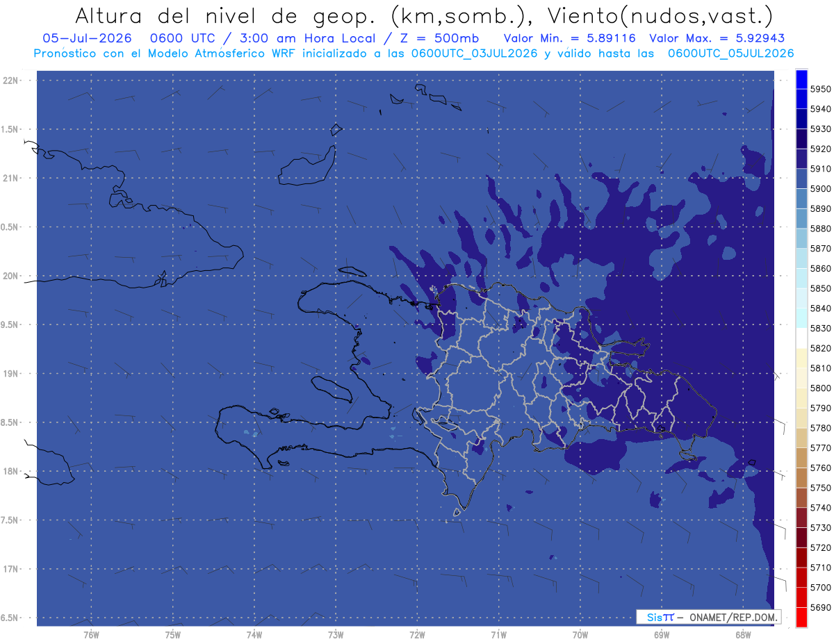Click the '69W' longitude label
The height and width of the screenshot is (644, 834).
[661, 634]
